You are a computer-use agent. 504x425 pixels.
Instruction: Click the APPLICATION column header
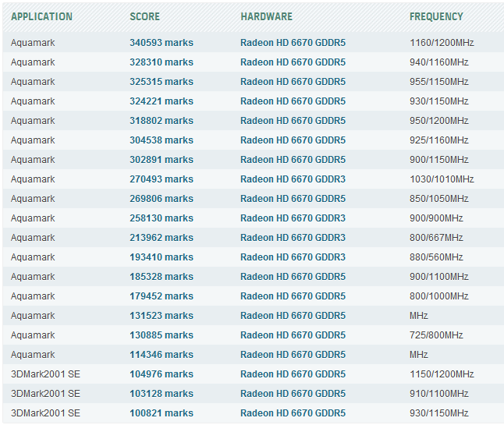coord(41,16)
